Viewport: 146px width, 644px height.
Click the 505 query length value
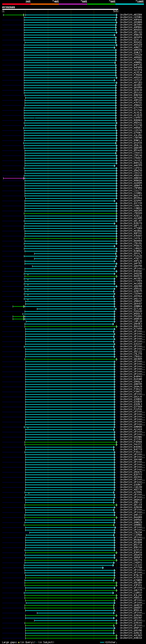(115, 11)
